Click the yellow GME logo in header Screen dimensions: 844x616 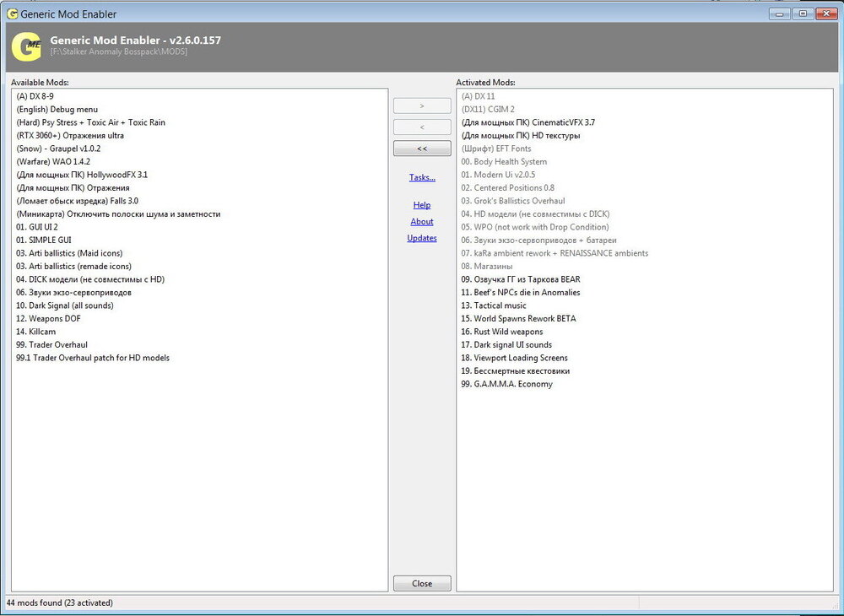25,46
